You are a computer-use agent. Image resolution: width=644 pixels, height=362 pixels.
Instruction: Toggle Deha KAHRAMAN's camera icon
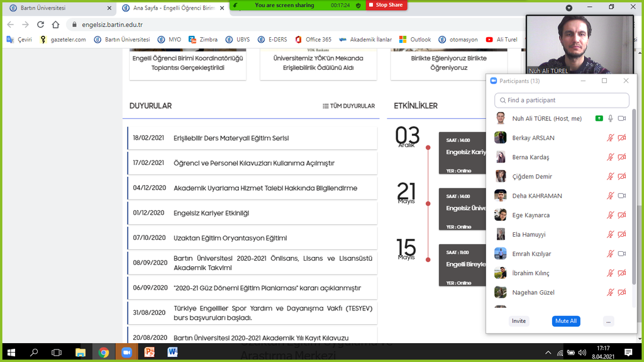point(622,196)
